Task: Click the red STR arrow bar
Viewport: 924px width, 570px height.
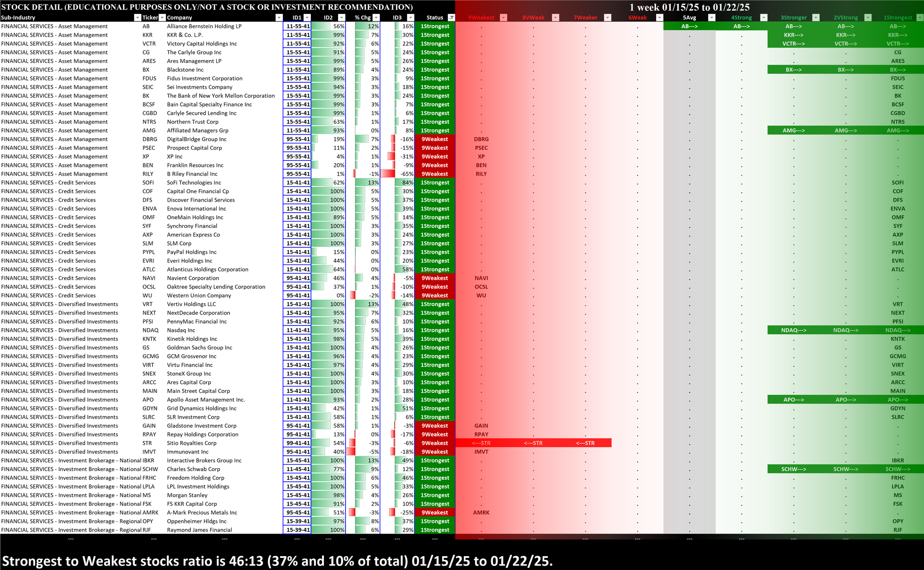Action: [x=533, y=443]
